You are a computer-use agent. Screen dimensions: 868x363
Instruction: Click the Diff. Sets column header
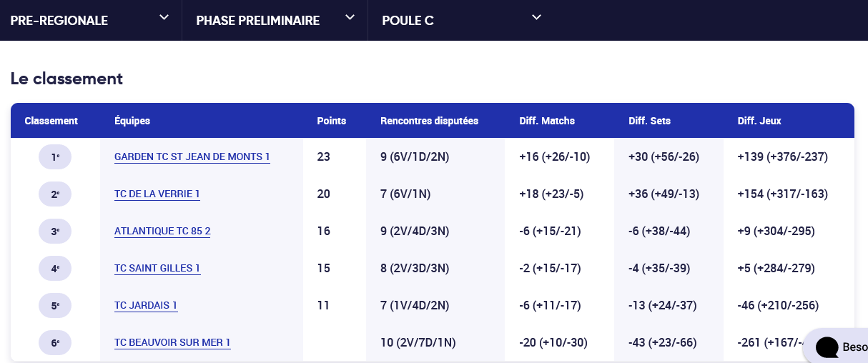coord(649,121)
